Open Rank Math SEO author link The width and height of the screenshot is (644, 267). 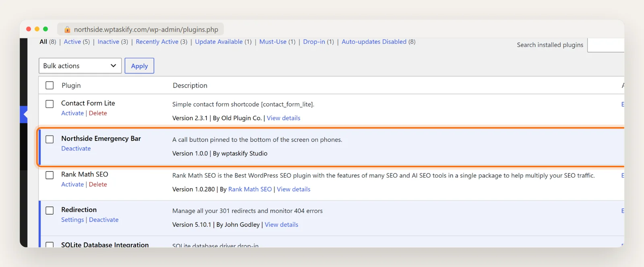[250, 189]
